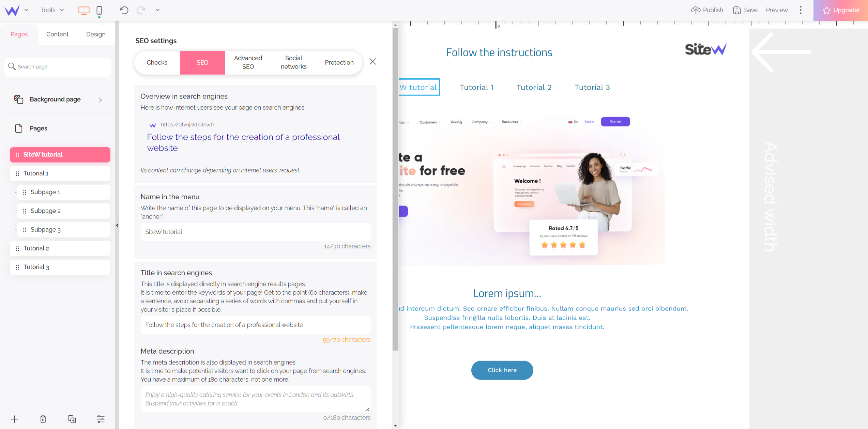Toggle Social networks SEO tab
The width and height of the screenshot is (868, 429).
[x=293, y=62]
